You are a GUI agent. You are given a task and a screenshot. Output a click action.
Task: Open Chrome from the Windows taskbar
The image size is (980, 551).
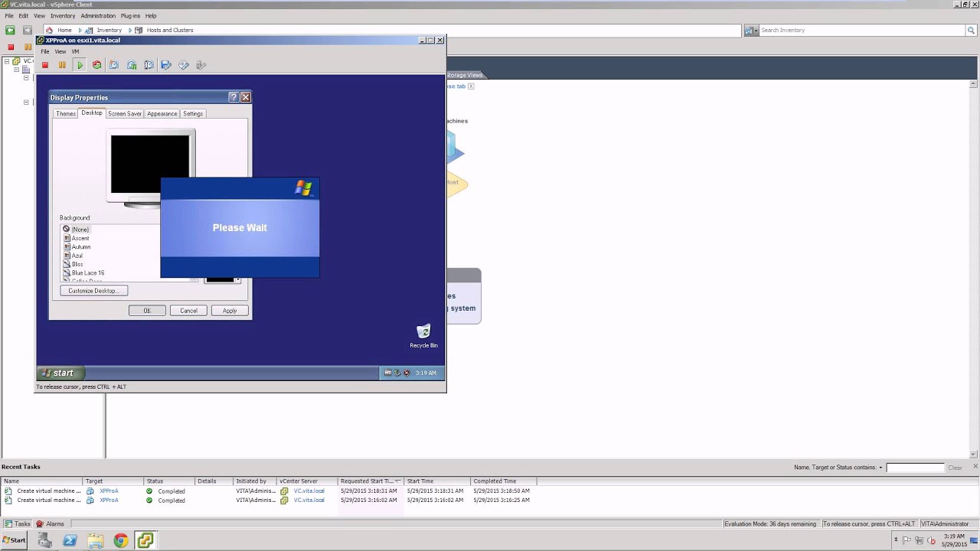coord(121,540)
